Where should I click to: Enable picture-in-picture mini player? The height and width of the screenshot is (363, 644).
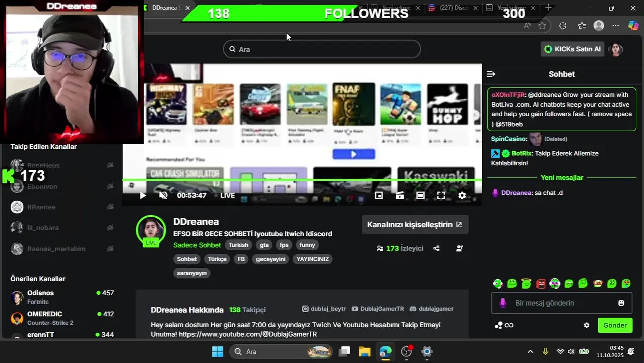pyautogui.click(x=379, y=195)
